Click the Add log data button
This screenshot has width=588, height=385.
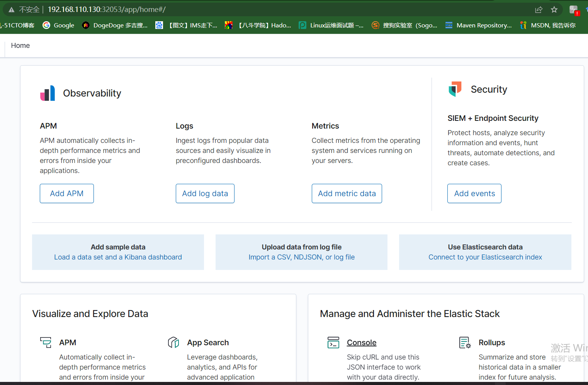coord(205,193)
